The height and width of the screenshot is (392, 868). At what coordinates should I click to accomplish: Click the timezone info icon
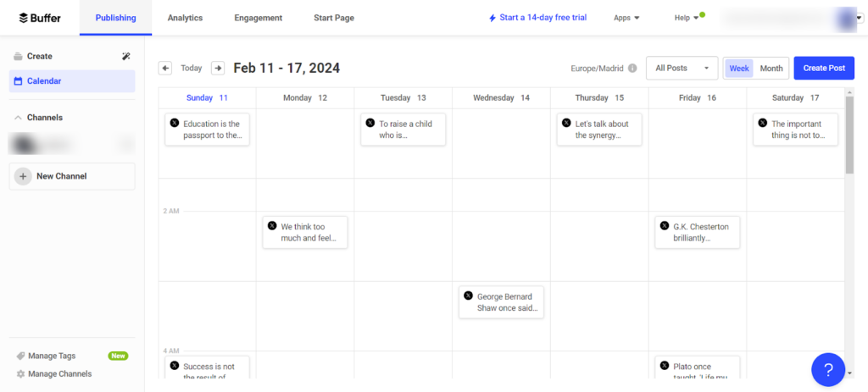(x=632, y=69)
